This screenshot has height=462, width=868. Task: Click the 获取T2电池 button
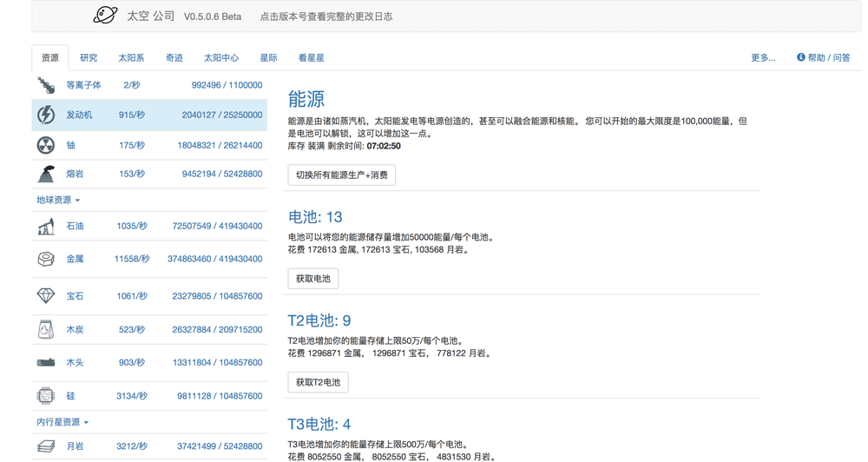click(x=318, y=382)
